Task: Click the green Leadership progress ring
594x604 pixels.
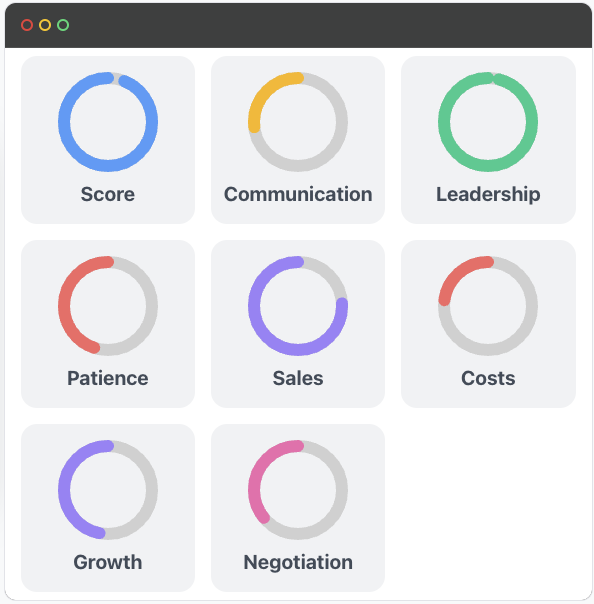Action: click(488, 122)
